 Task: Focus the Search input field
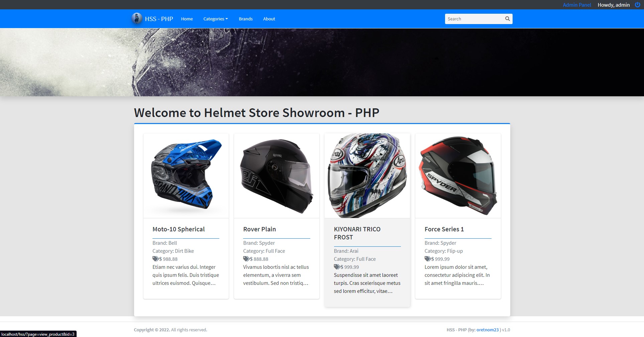click(474, 19)
